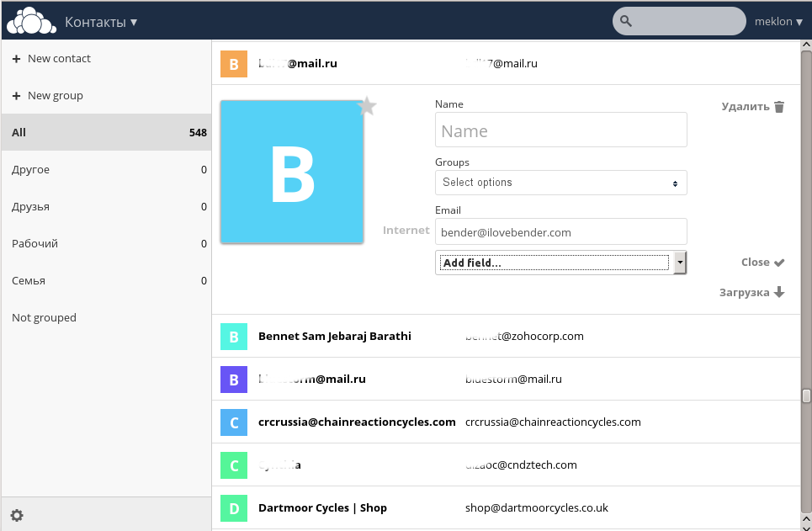Open the Groups 'Select options' dropdown
This screenshot has height=531, width=812.
(560, 183)
